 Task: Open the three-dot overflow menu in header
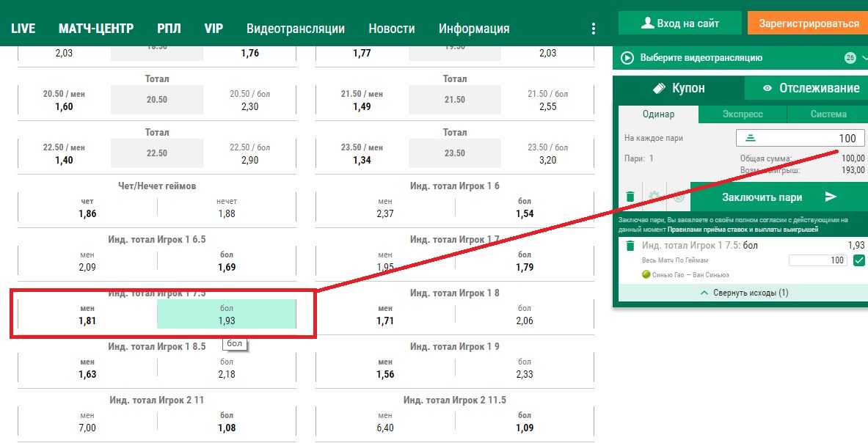pos(594,29)
